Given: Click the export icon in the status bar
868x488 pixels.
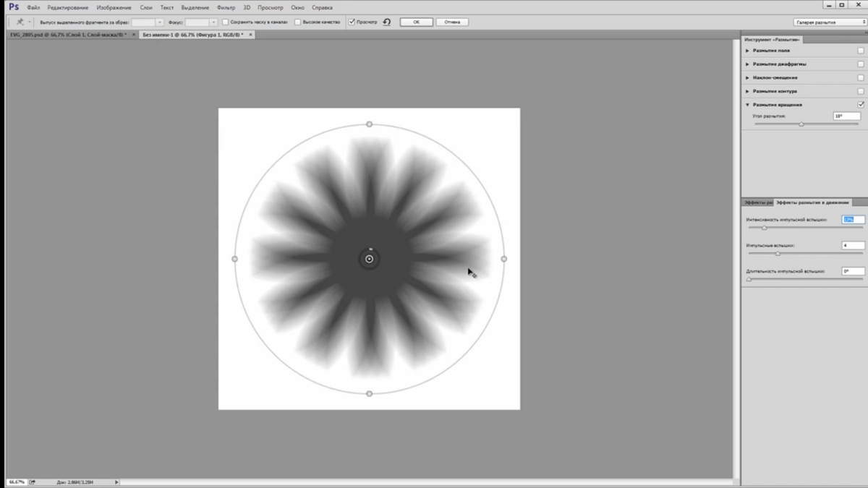Looking at the screenshot, I should click(33, 481).
